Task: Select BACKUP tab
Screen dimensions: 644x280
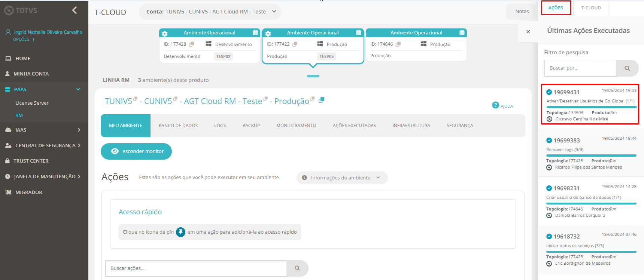Action: coord(251,126)
